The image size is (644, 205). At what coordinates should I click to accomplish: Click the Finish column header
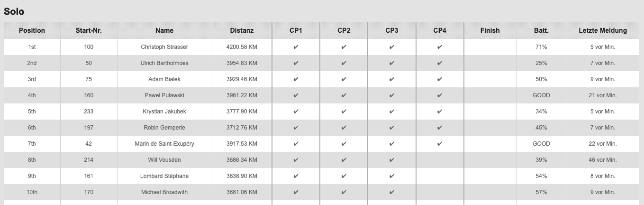(490, 30)
